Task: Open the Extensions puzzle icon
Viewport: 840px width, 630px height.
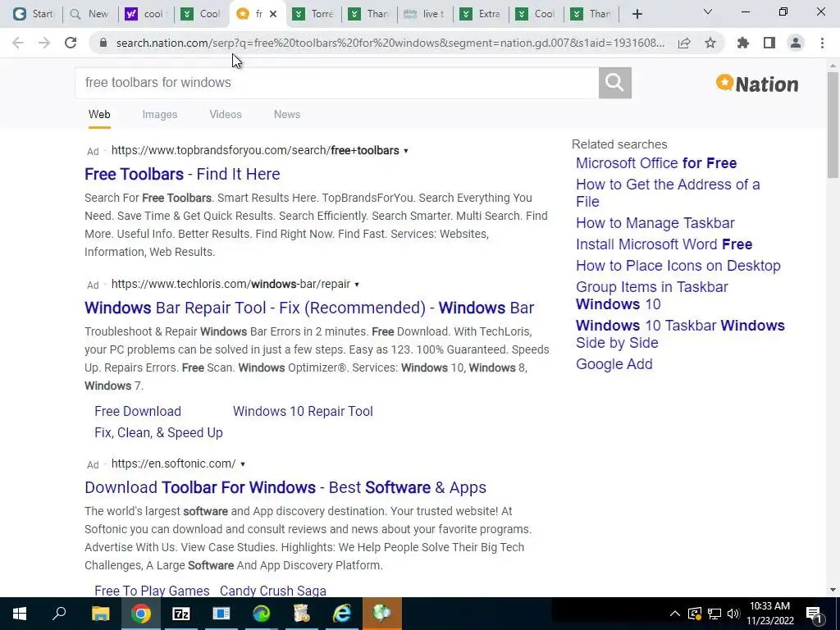Action: click(743, 43)
